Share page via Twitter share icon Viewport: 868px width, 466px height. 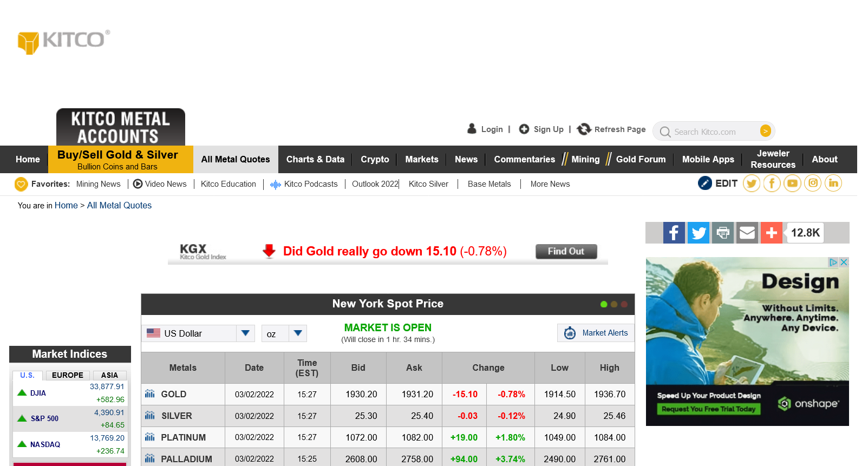699,233
